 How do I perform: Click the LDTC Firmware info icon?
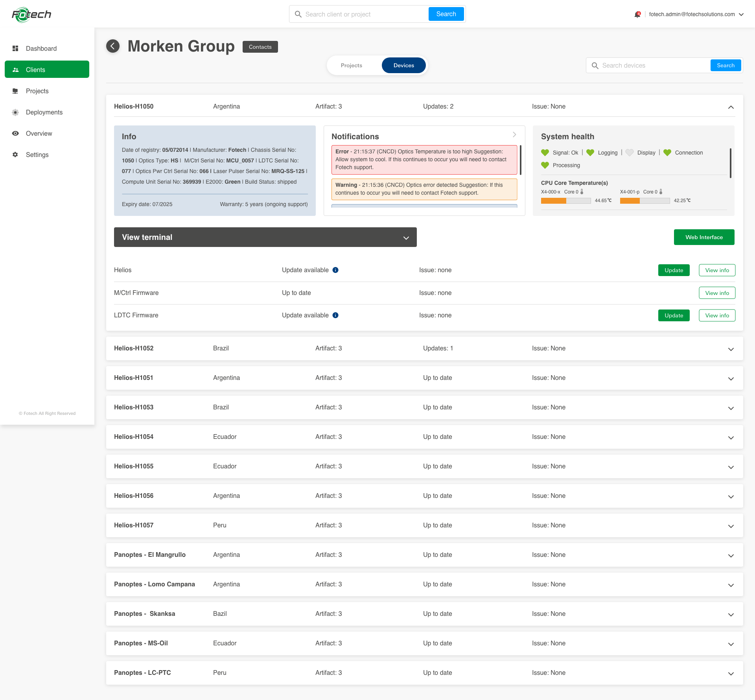335,315
